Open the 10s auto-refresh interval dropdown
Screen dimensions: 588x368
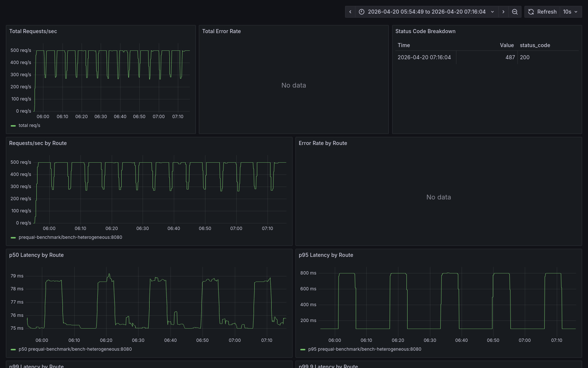point(570,11)
